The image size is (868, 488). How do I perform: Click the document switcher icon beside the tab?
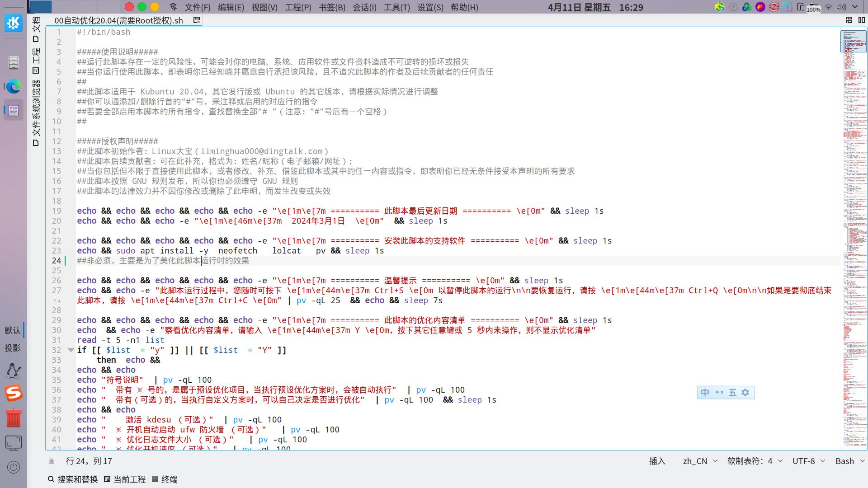point(197,20)
